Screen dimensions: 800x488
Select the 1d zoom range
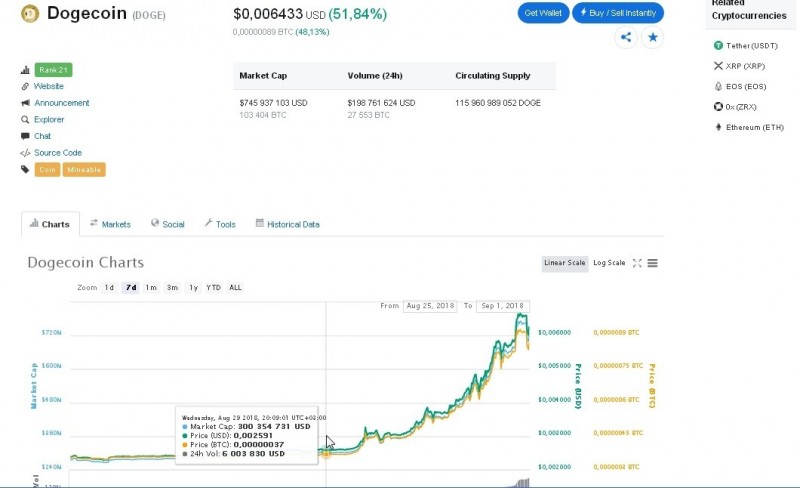click(109, 287)
